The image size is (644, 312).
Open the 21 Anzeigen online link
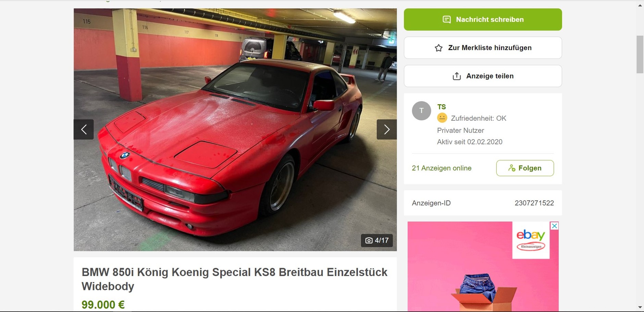point(442,168)
